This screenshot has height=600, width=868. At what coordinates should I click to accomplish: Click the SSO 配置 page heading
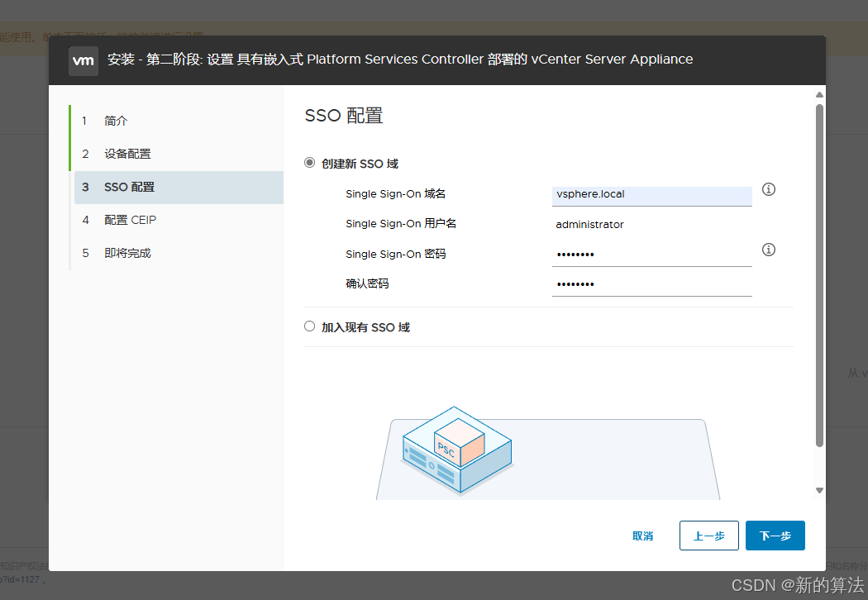click(344, 116)
